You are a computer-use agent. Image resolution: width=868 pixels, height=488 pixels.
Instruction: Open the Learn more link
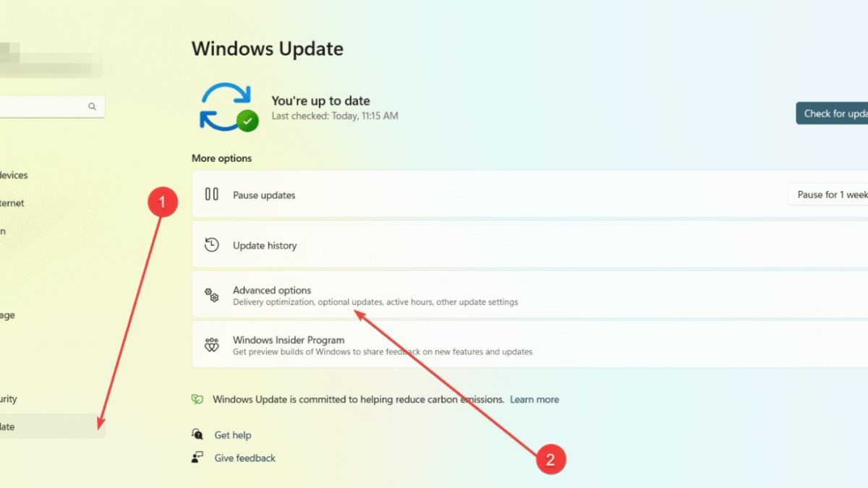click(535, 399)
